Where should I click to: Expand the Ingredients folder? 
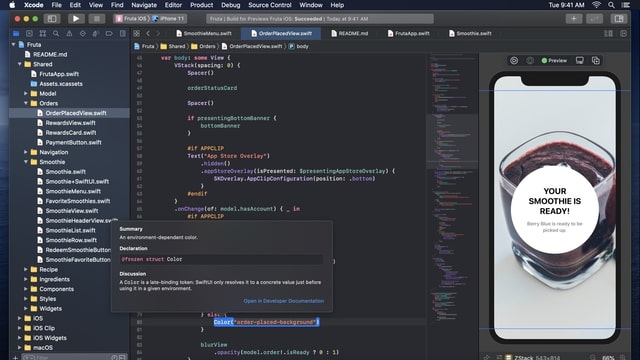[x=26, y=279]
